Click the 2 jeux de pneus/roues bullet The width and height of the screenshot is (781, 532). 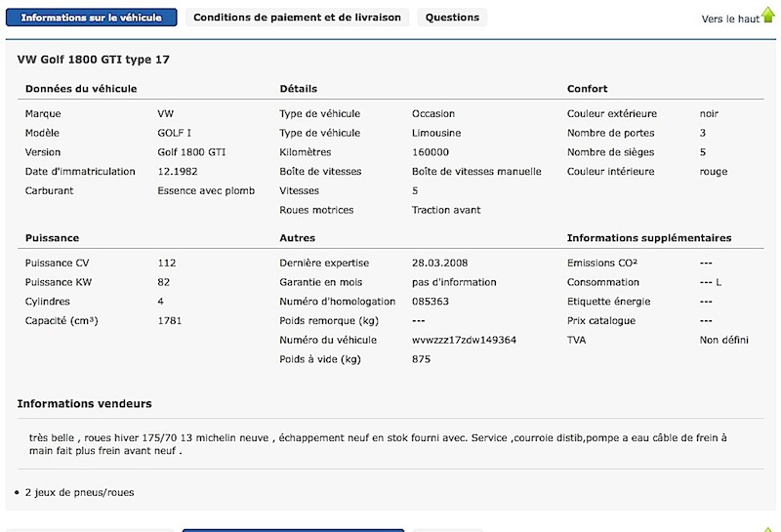(x=79, y=493)
